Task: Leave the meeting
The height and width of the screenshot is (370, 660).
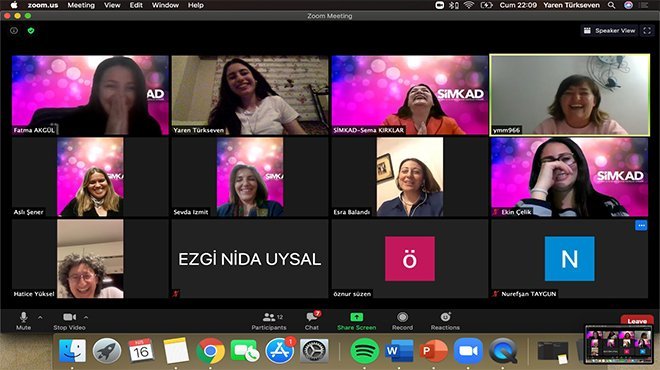Action: pyautogui.click(x=637, y=321)
